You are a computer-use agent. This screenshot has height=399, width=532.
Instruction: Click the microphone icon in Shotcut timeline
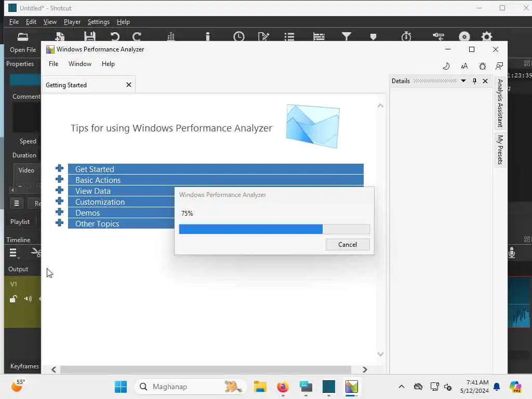coord(512,253)
